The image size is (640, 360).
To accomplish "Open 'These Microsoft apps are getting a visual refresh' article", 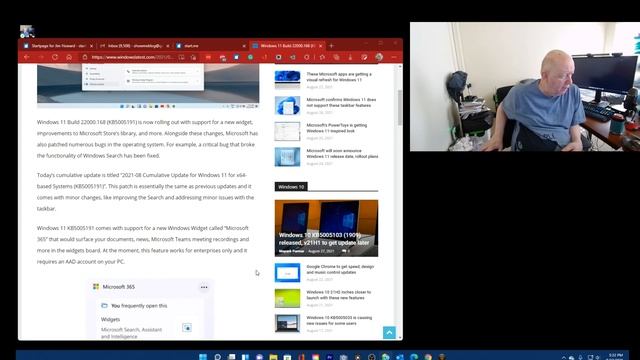I will 339,77.
